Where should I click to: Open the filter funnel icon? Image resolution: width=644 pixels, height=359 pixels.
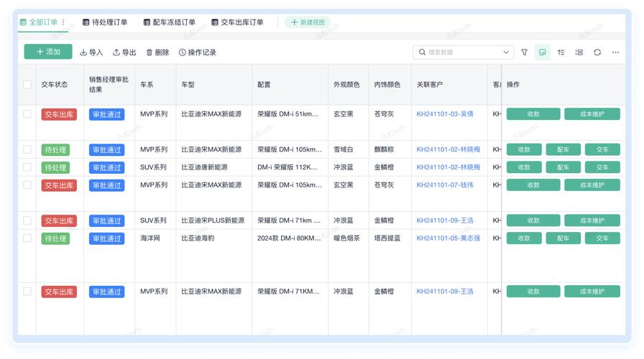click(x=524, y=52)
